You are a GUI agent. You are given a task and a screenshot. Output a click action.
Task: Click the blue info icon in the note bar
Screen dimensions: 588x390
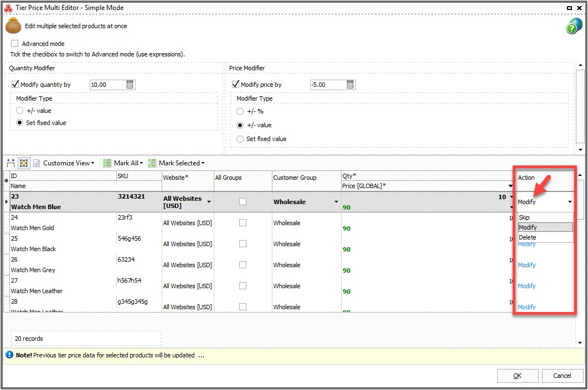pos(9,355)
